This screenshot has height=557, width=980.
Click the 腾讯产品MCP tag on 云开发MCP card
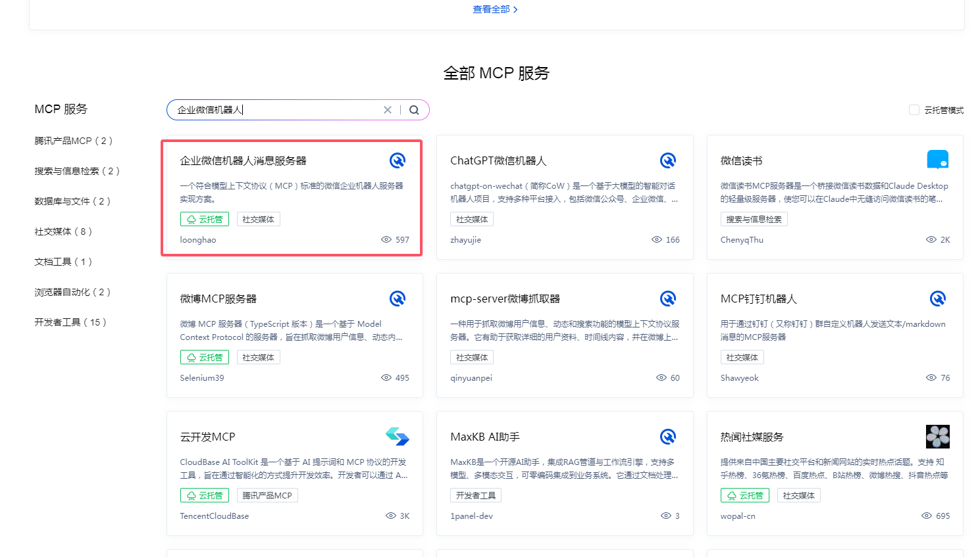click(267, 495)
